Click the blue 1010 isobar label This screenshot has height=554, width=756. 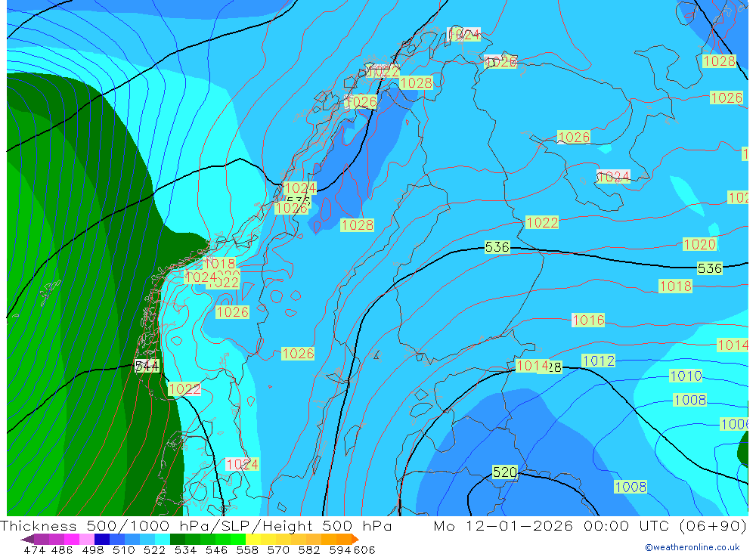[x=686, y=376]
